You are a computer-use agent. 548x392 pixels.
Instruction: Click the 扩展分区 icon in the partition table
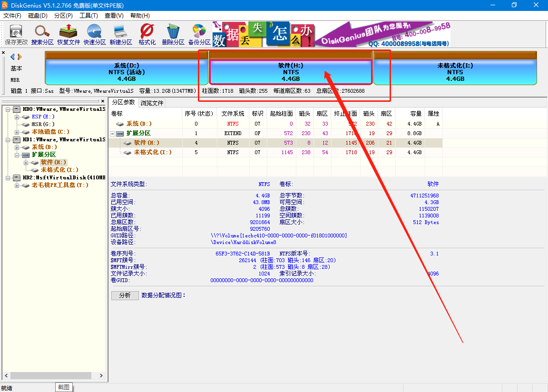click(120, 134)
